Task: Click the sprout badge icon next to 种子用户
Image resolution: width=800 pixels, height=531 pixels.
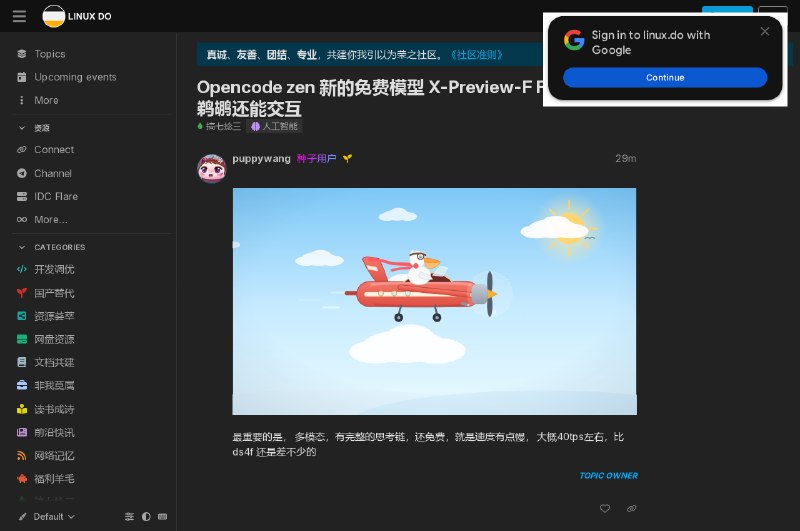Action: pos(347,159)
